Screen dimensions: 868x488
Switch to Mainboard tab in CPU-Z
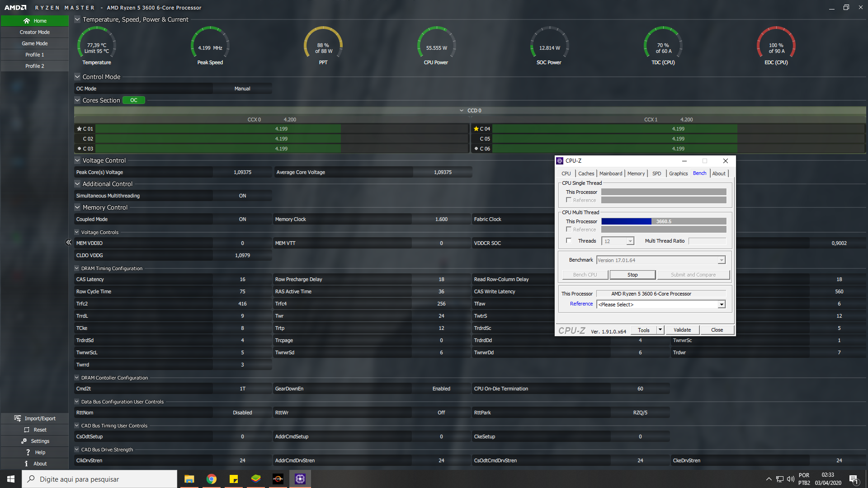point(611,174)
